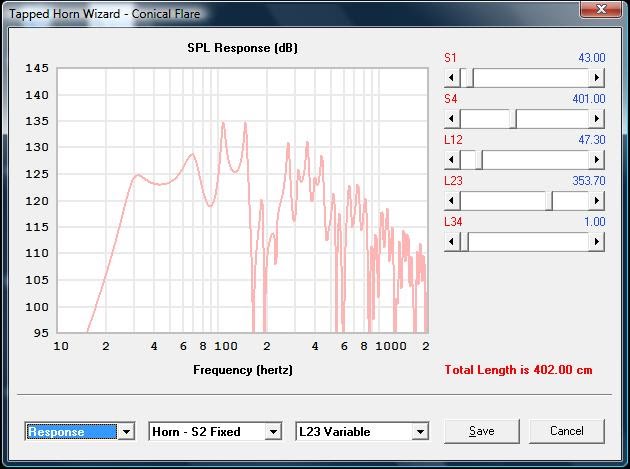The height and width of the screenshot is (469, 630).
Task: Click the Cancel button
Action: coord(567,431)
